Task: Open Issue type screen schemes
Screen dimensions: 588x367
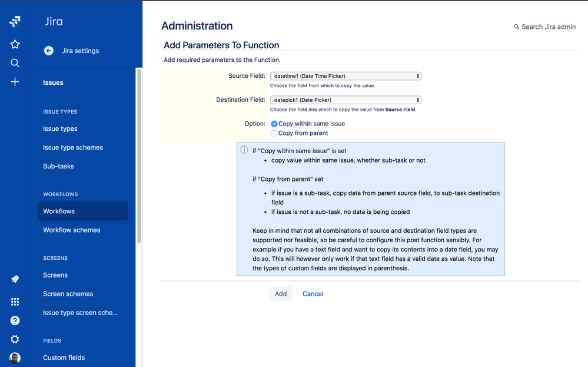Action: 80,313
